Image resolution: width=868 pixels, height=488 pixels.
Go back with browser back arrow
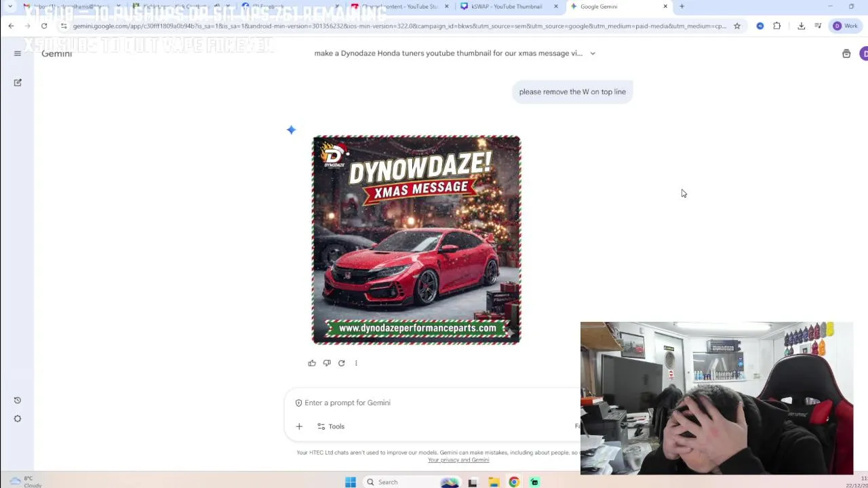[11, 26]
